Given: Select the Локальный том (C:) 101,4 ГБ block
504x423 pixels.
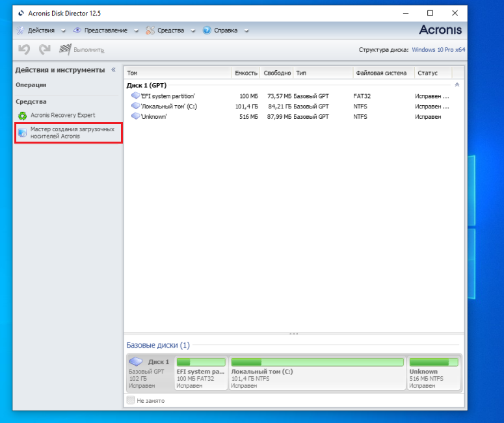Looking at the screenshot, I should [317, 372].
